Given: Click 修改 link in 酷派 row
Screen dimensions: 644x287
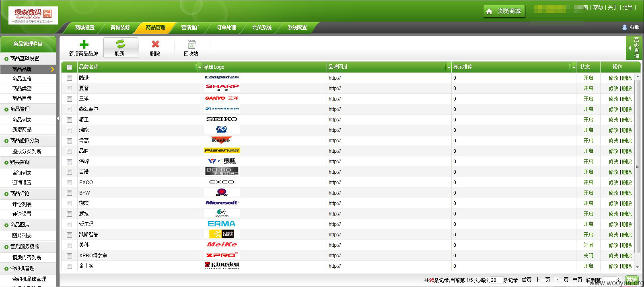Looking at the screenshot, I should (613, 78).
